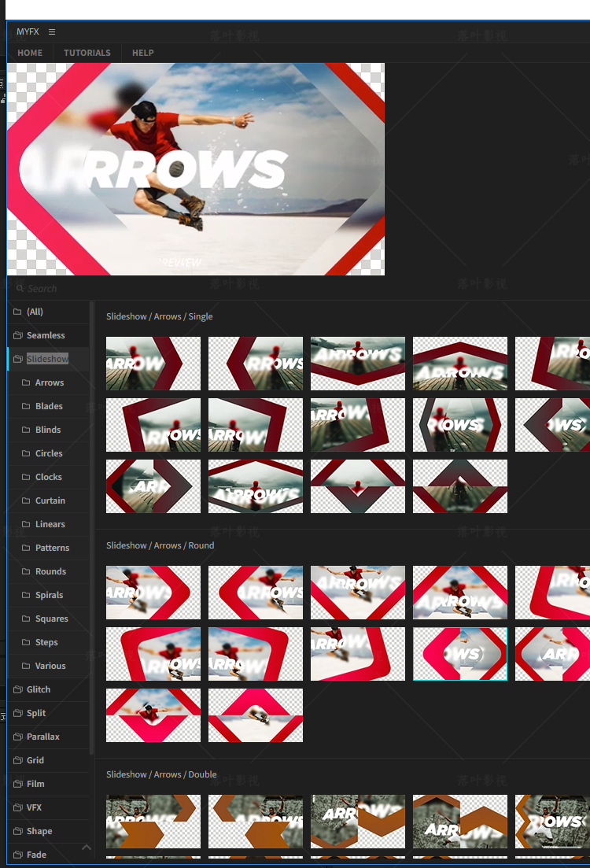This screenshot has height=868, width=590.
Task: Open the HELP tab
Action: tap(143, 54)
